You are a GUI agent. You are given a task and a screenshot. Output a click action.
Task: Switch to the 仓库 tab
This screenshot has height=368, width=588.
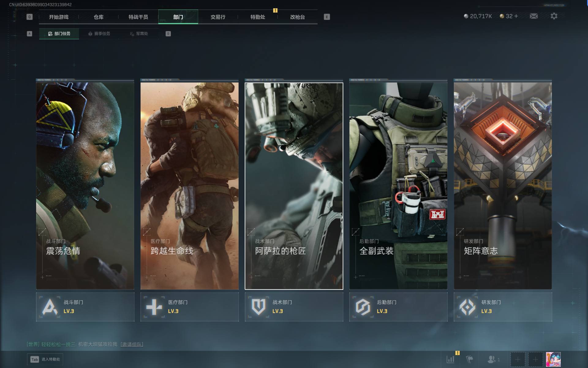pyautogui.click(x=99, y=17)
